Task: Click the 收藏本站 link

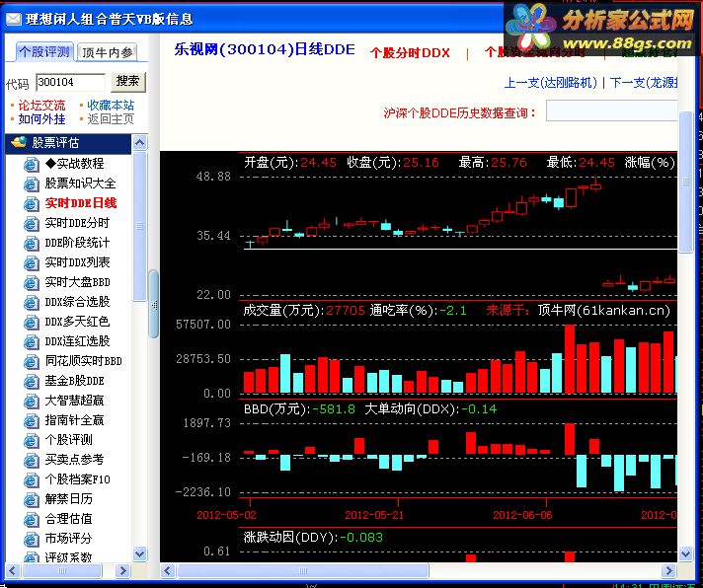Action: 111,106
